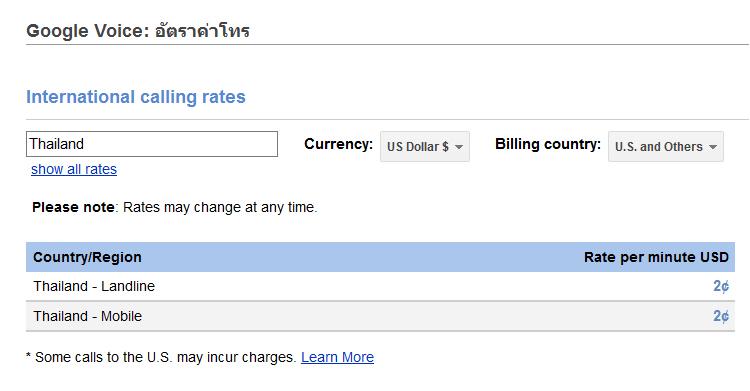Open the US Dollar $ currency dropdown

(425, 146)
